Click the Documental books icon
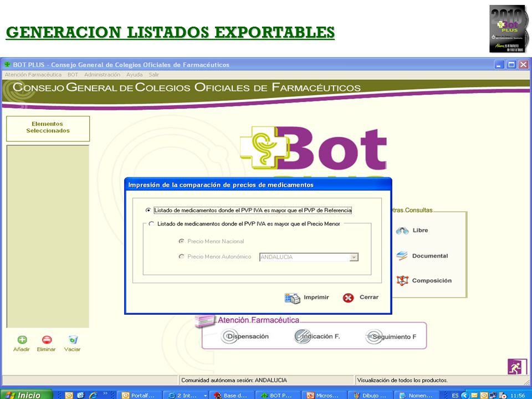Viewport: 532px width, 399px height. (402, 256)
